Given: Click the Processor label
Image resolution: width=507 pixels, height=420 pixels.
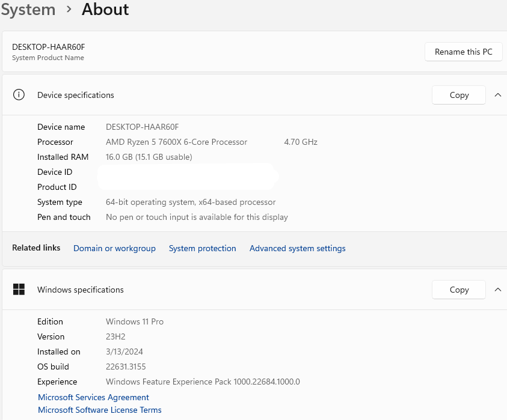Looking at the screenshot, I should point(55,142).
